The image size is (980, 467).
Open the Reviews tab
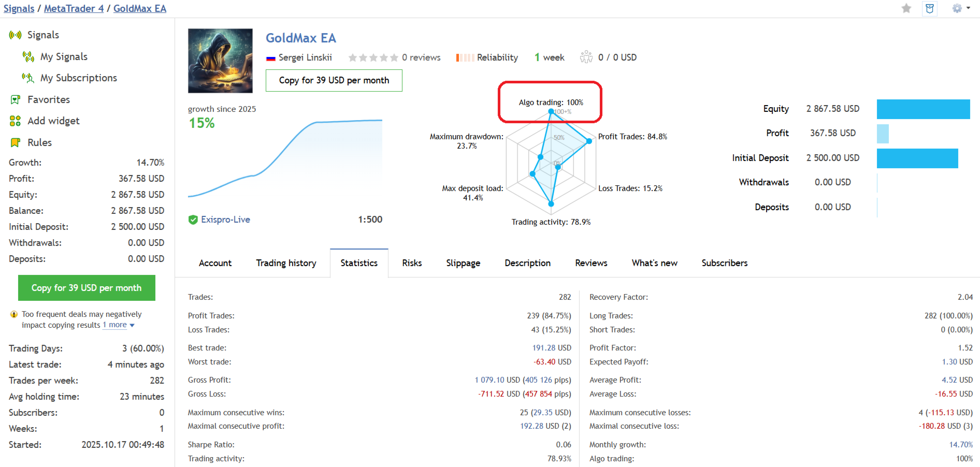tap(591, 263)
